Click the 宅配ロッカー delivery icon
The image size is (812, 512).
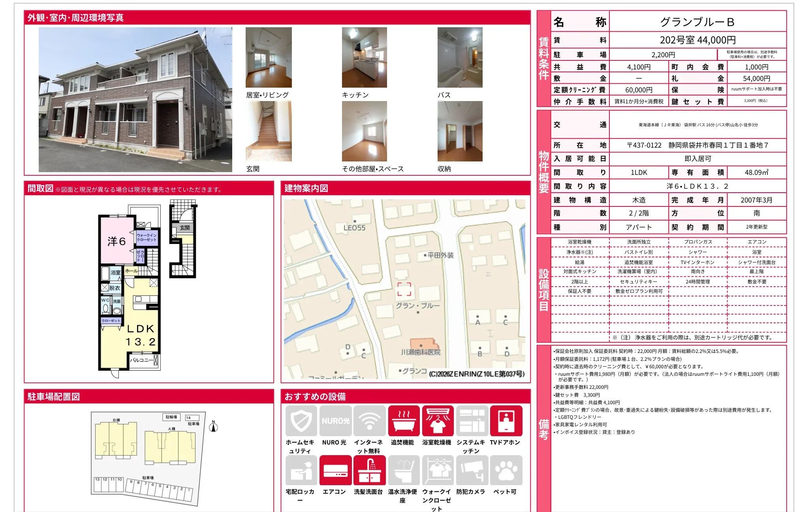pyautogui.click(x=301, y=470)
